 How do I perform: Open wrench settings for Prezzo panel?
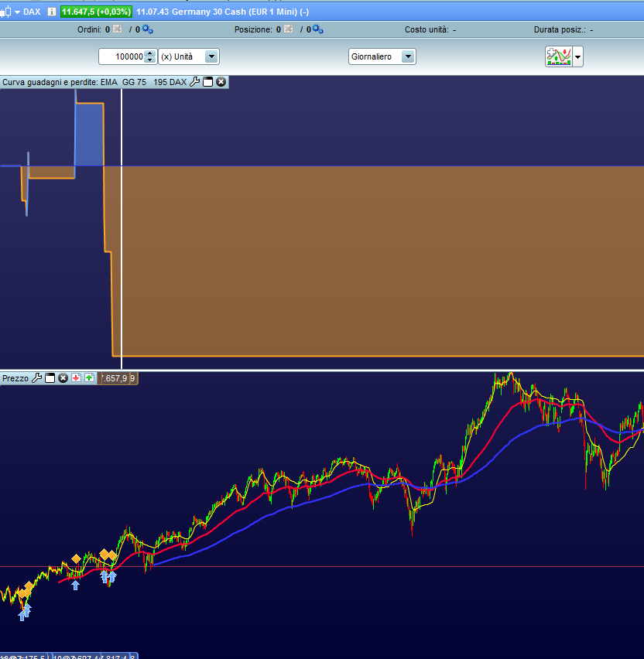[36, 377]
